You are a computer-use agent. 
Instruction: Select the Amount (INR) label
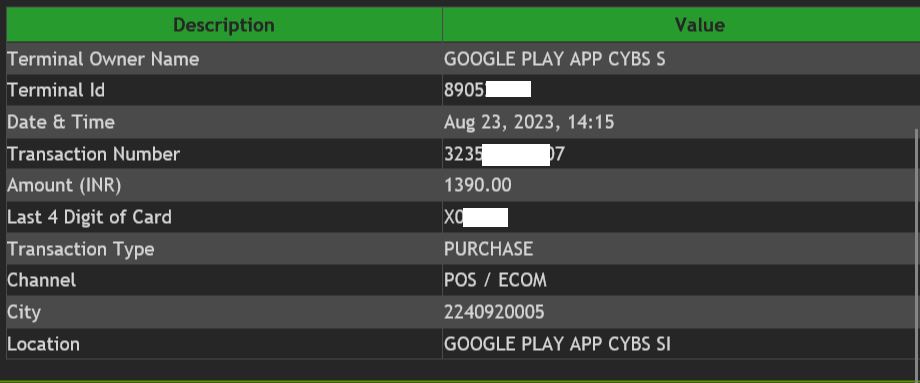[x=64, y=185]
